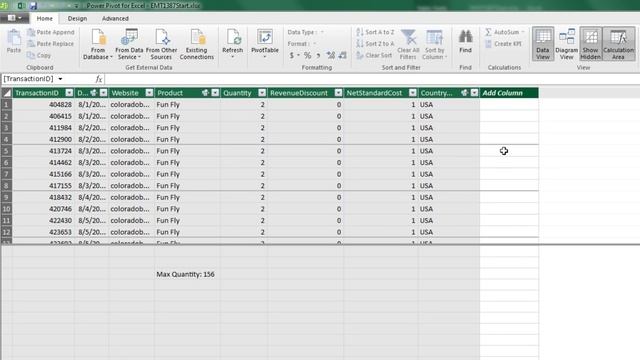The height and width of the screenshot is (360, 640).
Task: Select the Country cell in row 9
Action: click(449, 197)
